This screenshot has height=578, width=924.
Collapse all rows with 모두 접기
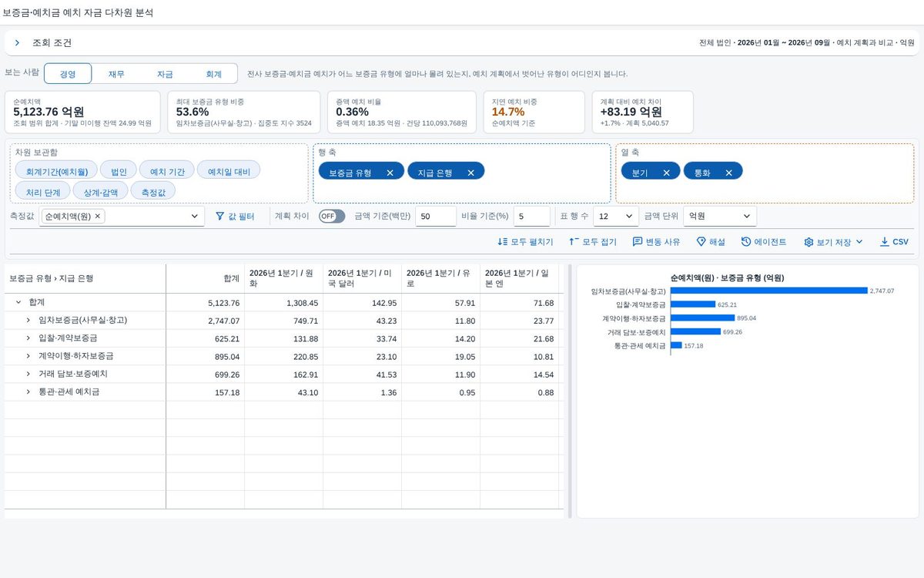coord(593,242)
